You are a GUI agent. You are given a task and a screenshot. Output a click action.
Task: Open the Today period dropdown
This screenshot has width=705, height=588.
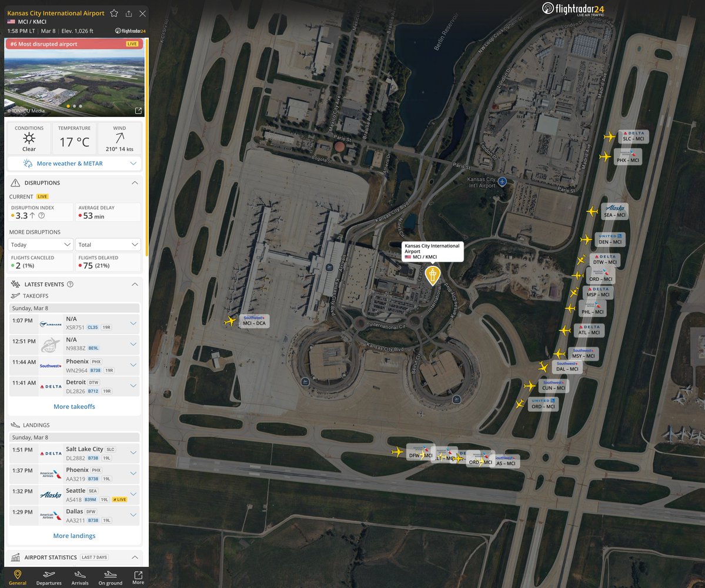click(x=41, y=245)
